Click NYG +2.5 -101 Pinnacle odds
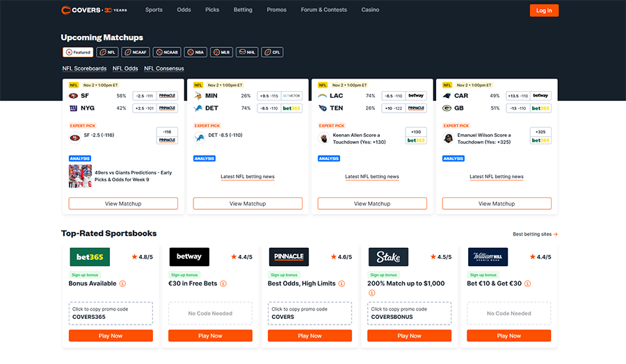 155,108
